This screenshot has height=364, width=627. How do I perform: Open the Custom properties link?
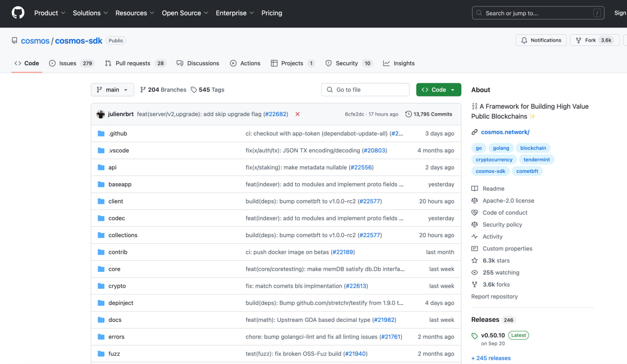[507, 249]
